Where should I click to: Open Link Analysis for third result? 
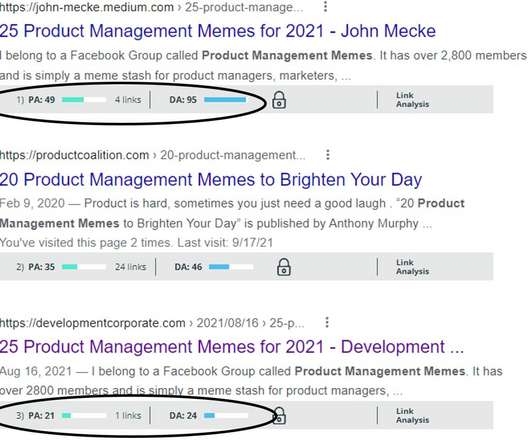click(x=412, y=416)
